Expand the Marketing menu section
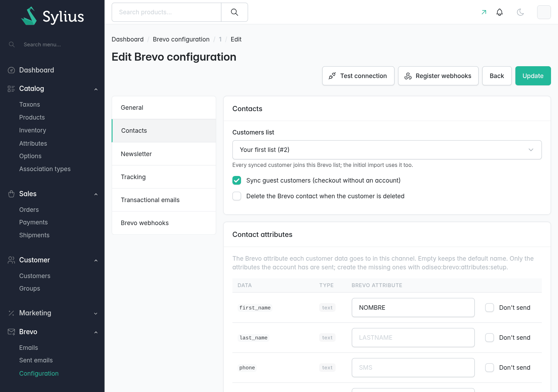Viewport: 558px width, 392px height. [96, 314]
